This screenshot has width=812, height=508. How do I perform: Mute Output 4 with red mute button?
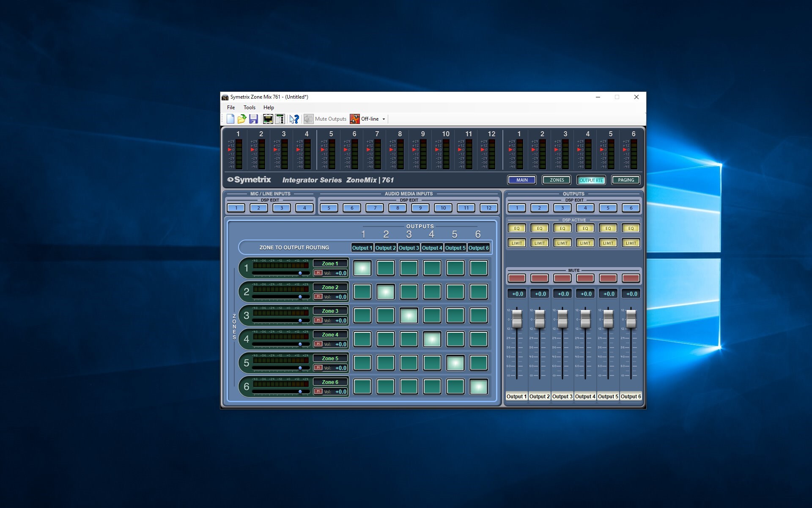coord(585,278)
